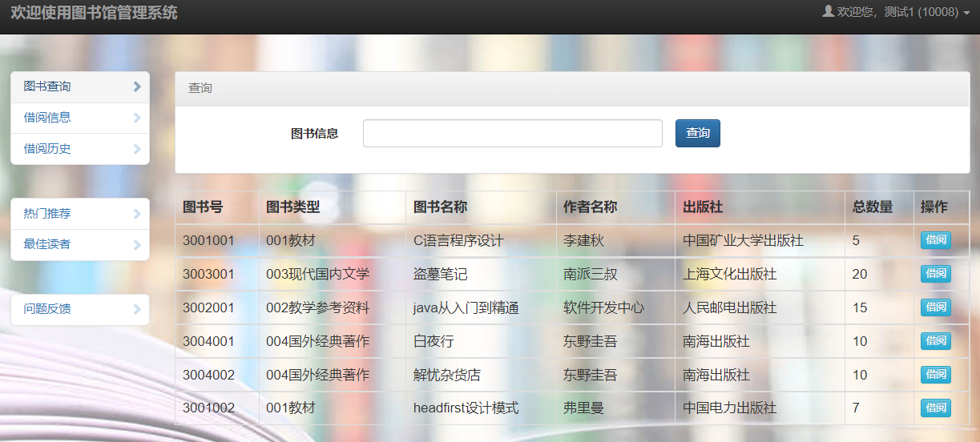Open 最佳读者 sidebar entry
The width and height of the screenshot is (980, 442).
[x=80, y=245]
